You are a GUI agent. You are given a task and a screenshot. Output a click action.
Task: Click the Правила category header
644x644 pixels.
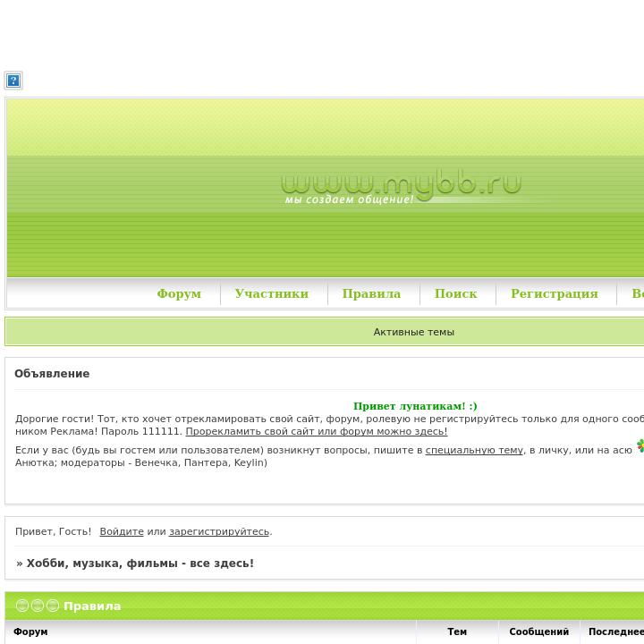pyautogui.click(x=92, y=606)
